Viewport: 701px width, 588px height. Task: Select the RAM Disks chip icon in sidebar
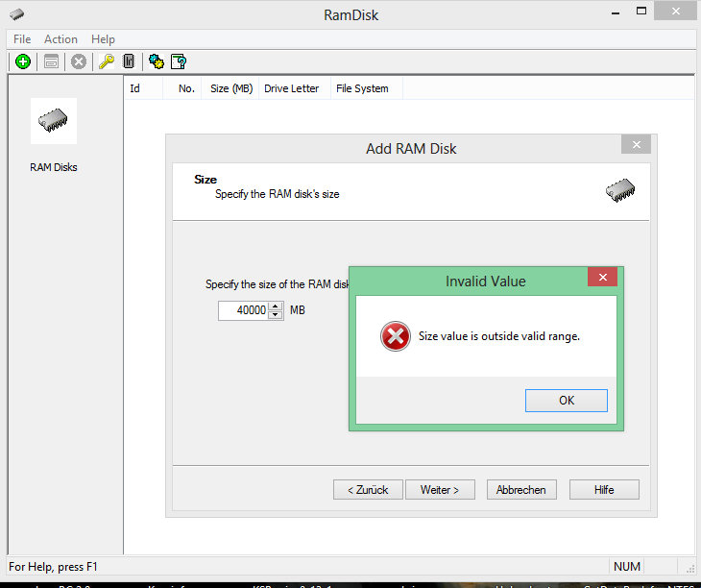pos(54,121)
